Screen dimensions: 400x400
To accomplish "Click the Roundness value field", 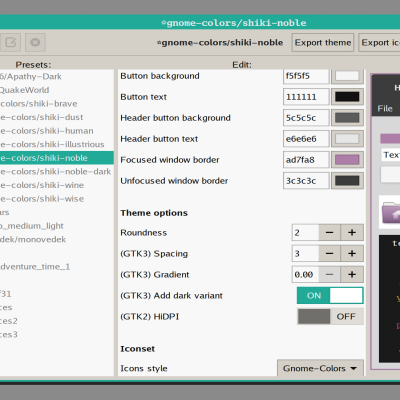I will tap(305, 233).
